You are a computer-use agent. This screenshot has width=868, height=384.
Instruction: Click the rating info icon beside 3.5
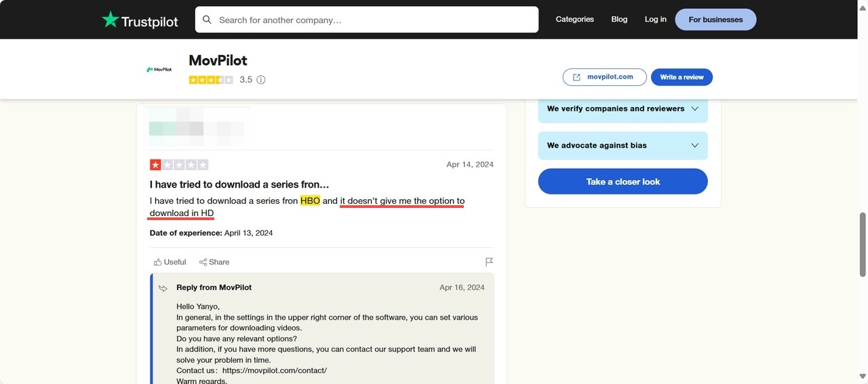[x=261, y=80]
